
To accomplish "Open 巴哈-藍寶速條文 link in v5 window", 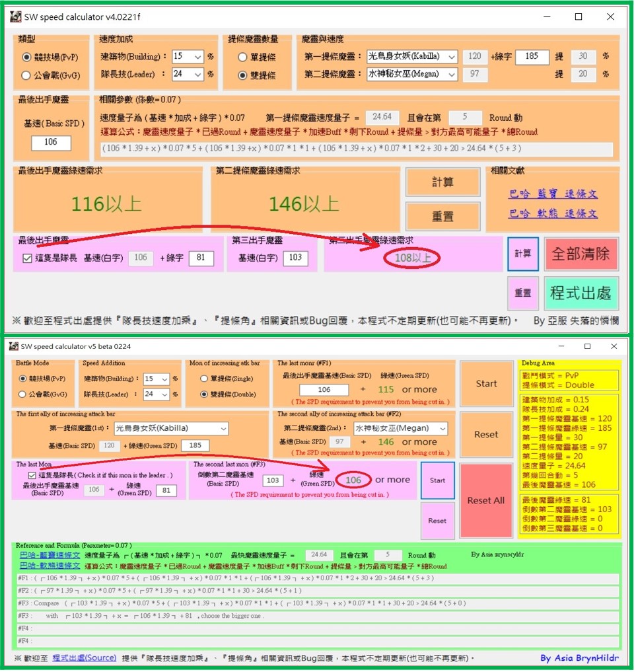I will [50, 555].
